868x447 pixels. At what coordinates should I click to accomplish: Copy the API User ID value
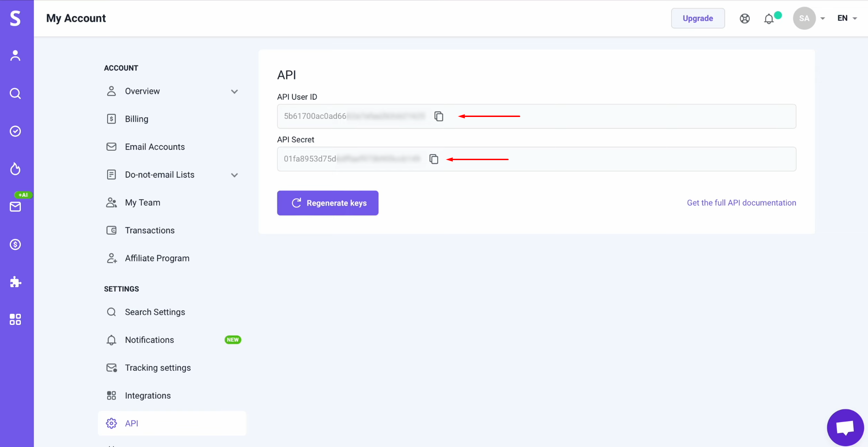(x=439, y=116)
